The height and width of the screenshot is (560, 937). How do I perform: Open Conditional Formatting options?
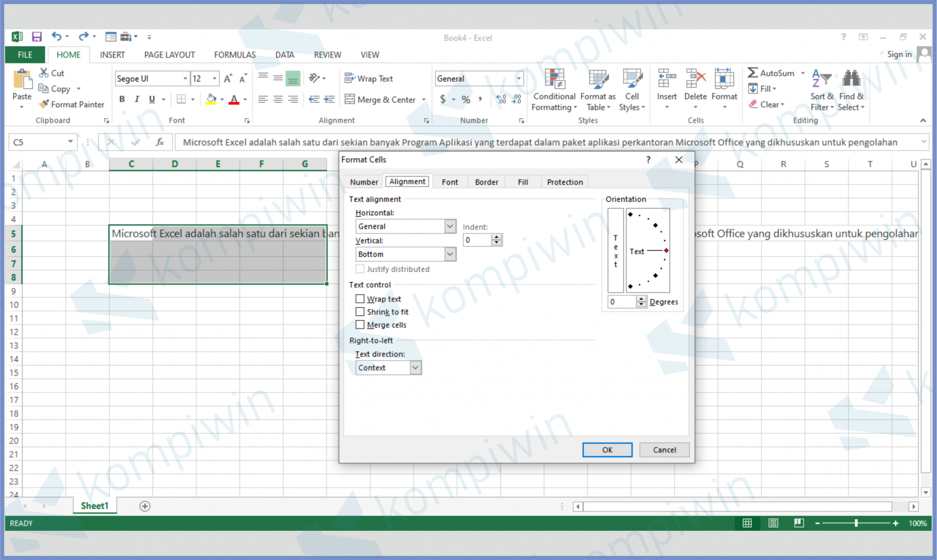[554, 90]
